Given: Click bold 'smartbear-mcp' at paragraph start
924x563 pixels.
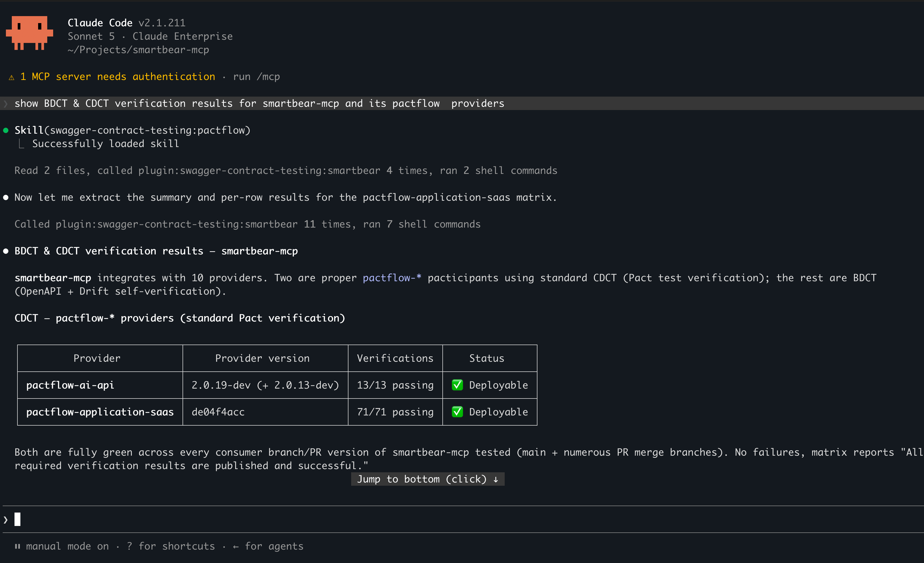Looking at the screenshot, I should coord(53,278).
